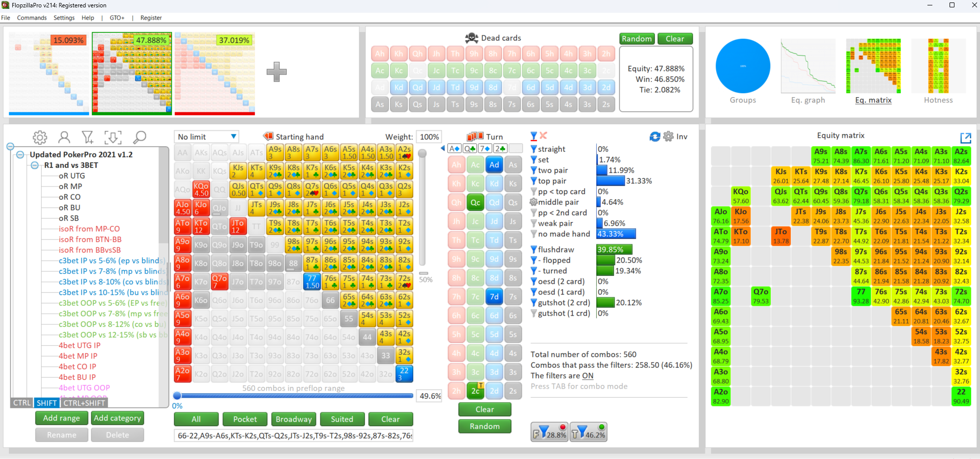This screenshot has height=459, width=980.
Task: Click the gear icon beside middle pair
Action: point(533,202)
